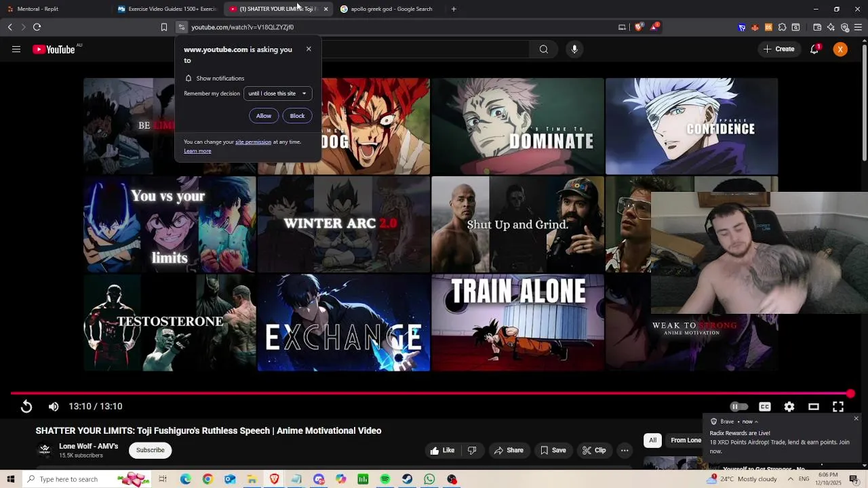Switch to theater mode
The width and height of the screenshot is (868, 488).
tap(814, 407)
